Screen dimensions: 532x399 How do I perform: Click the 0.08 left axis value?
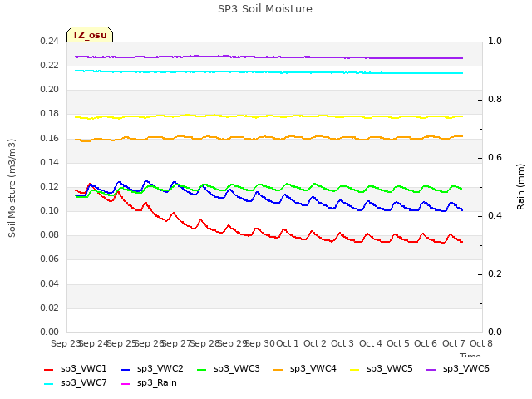[x=50, y=235]
